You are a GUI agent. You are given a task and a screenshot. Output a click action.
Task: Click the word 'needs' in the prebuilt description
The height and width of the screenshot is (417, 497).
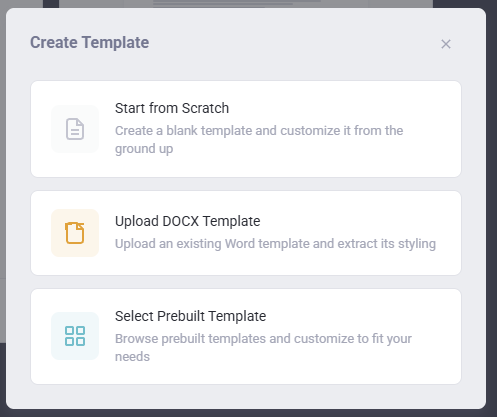(132, 357)
